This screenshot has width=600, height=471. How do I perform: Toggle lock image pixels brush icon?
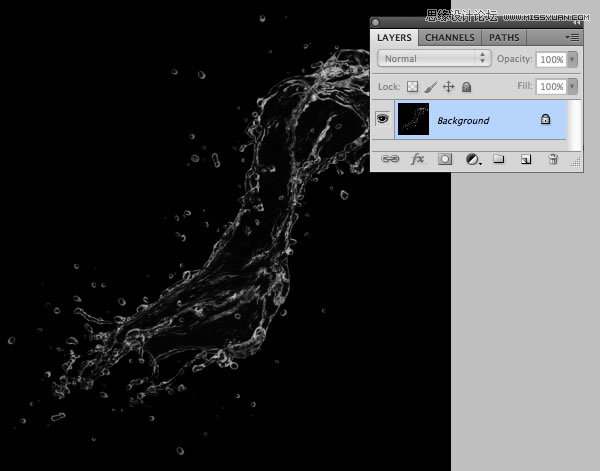(430, 87)
